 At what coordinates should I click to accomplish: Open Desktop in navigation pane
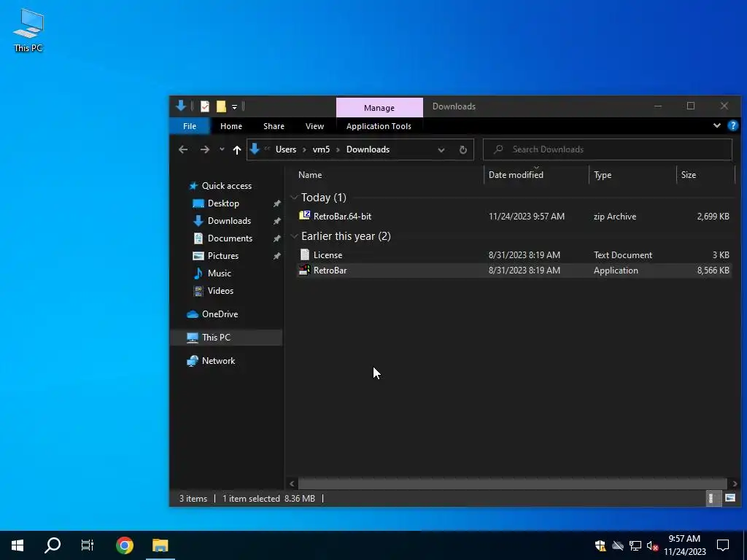tap(223, 203)
